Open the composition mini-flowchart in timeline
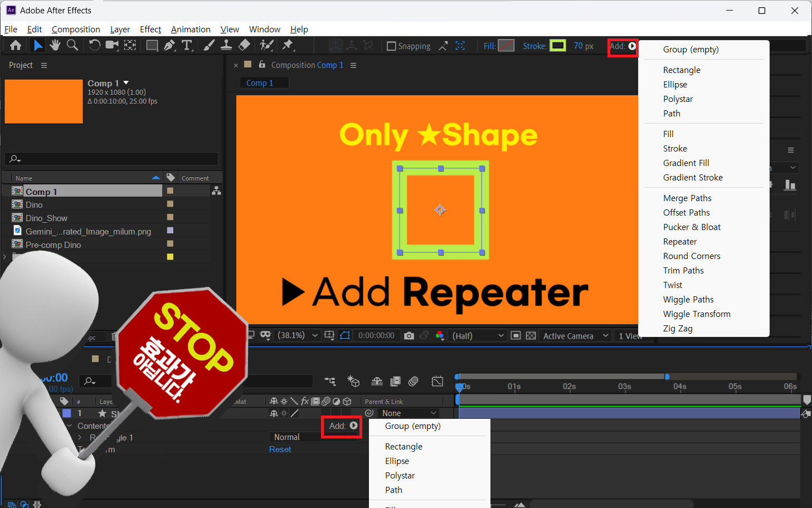 pyautogui.click(x=330, y=381)
